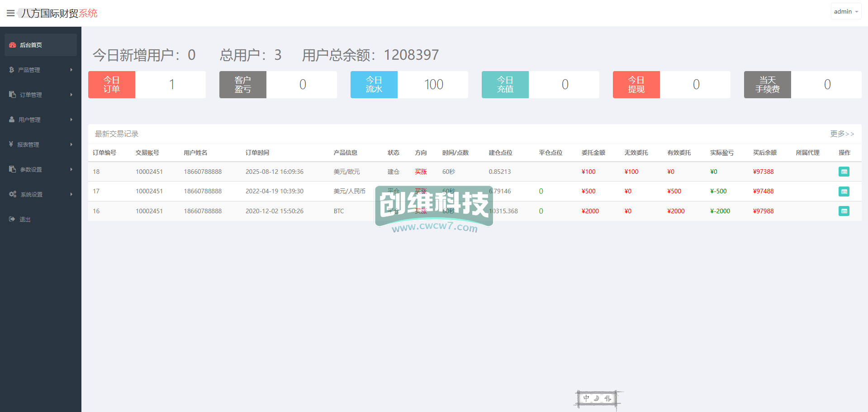Click the 最新交易记录 panel title
The height and width of the screenshot is (412, 868).
tap(117, 134)
